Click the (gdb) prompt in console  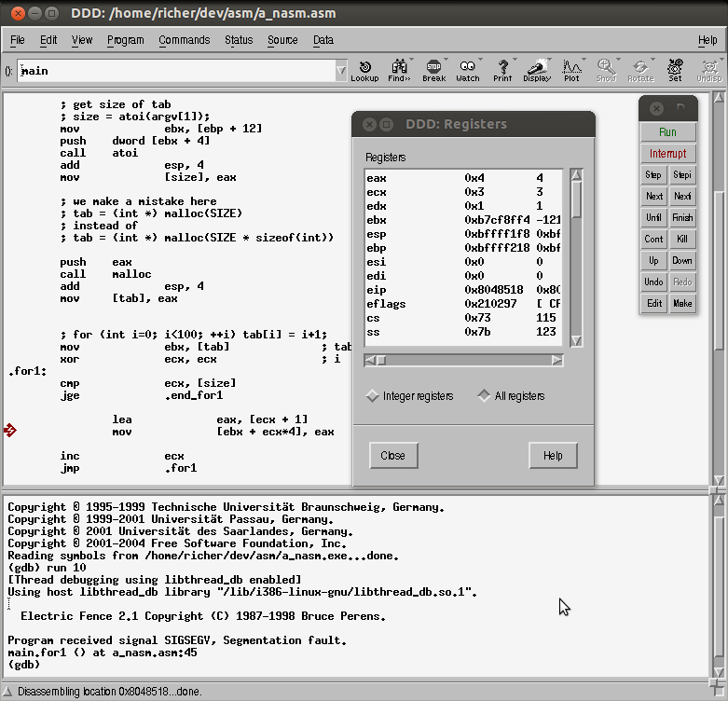tap(23, 665)
